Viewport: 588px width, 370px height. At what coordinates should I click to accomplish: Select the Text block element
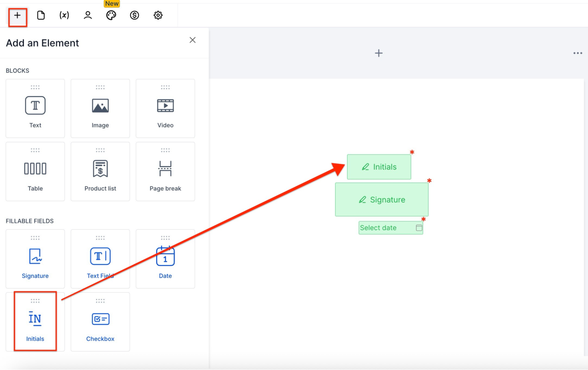pos(35,108)
